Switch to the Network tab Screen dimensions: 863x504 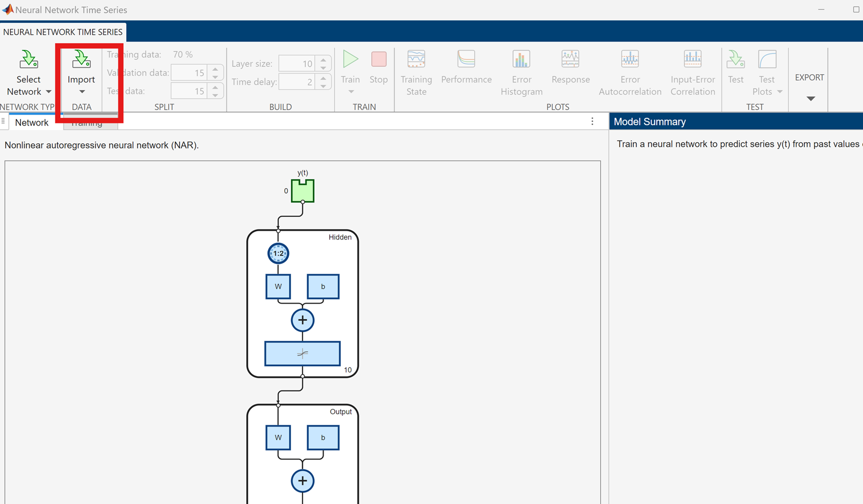32,122
